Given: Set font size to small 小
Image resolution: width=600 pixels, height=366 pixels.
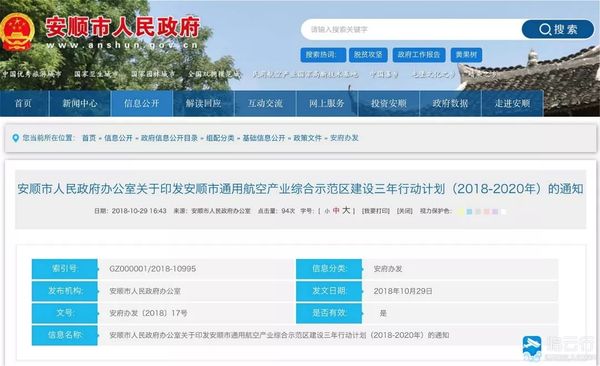Looking at the screenshot, I should 327,211.
